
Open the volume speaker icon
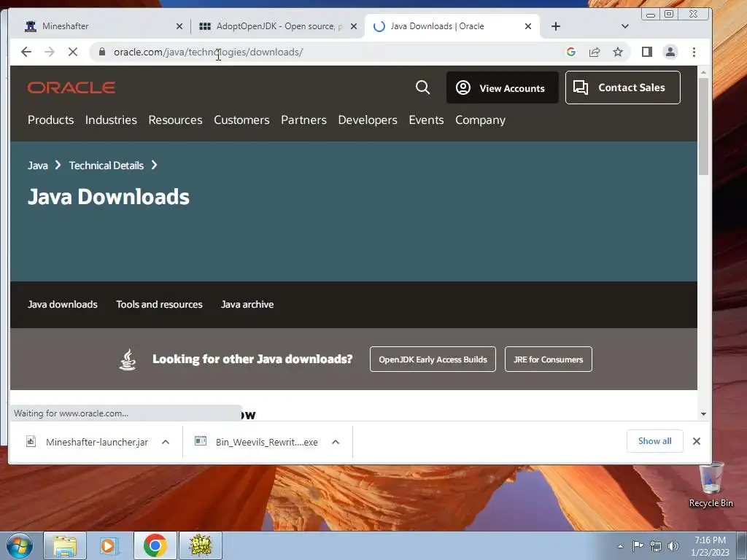pos(673,546)
